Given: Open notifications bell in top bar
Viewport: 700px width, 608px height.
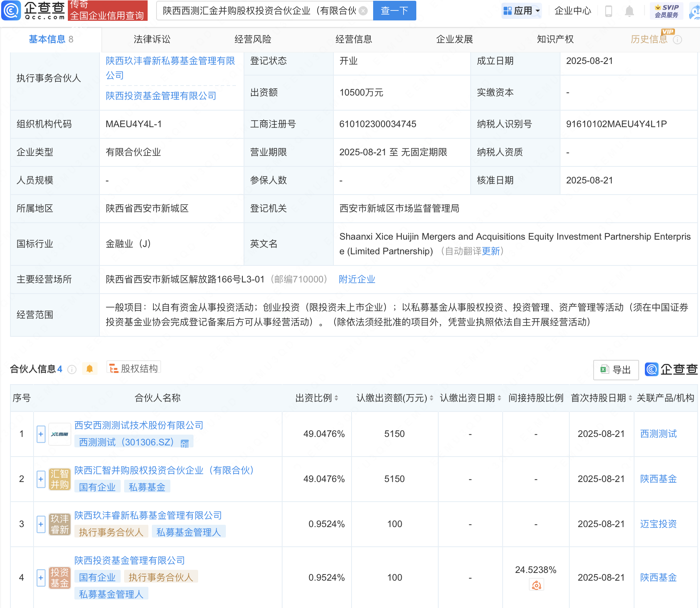Looking at the screenshot, I should pyautogui.click(x=629, y=11).
